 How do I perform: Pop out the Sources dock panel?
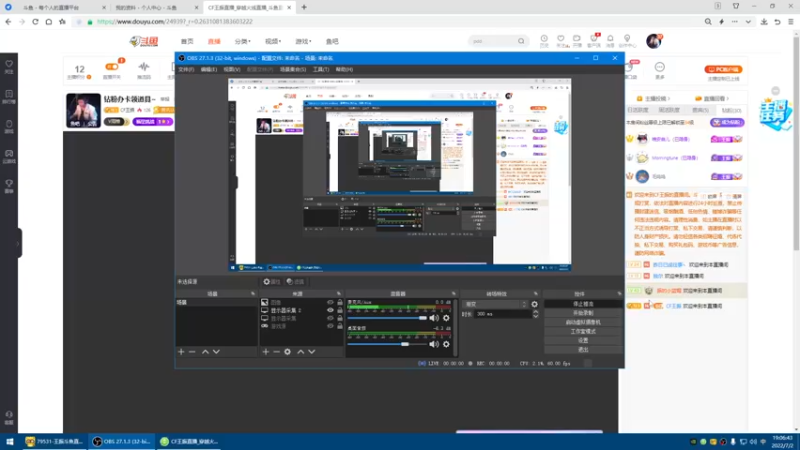(339, 294)
